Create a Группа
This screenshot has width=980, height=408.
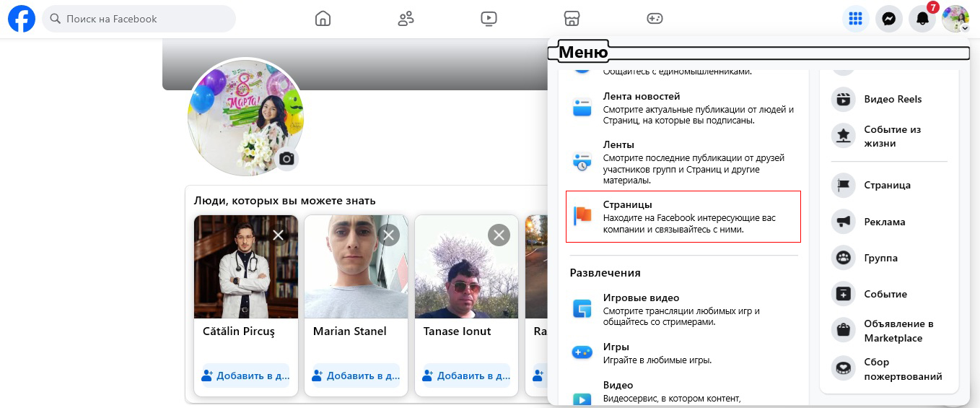(x=889, y=258)
